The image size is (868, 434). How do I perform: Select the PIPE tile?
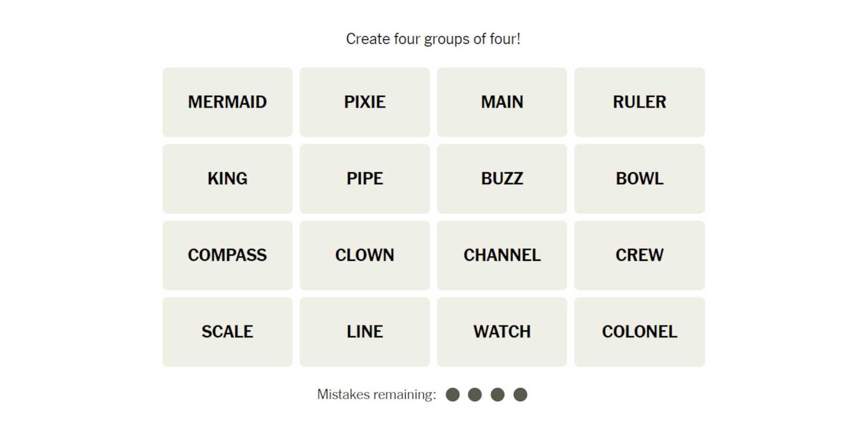365,179
